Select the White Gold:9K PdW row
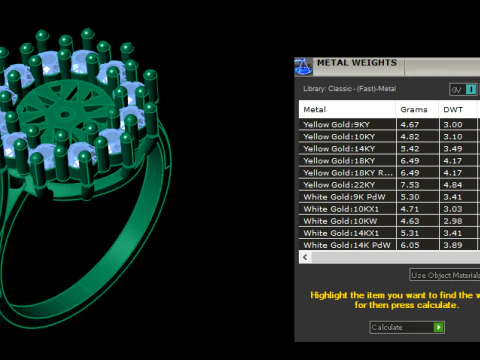 (x=389, y=197)
